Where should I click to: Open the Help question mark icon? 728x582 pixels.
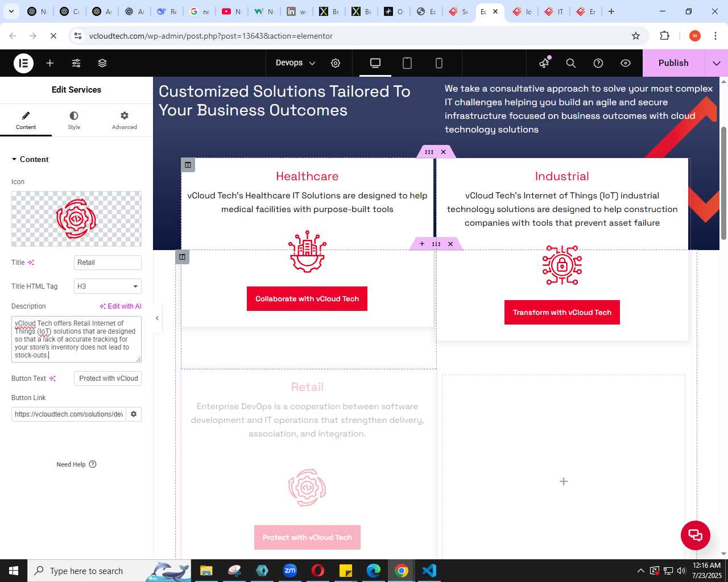[x=598, y=63]
